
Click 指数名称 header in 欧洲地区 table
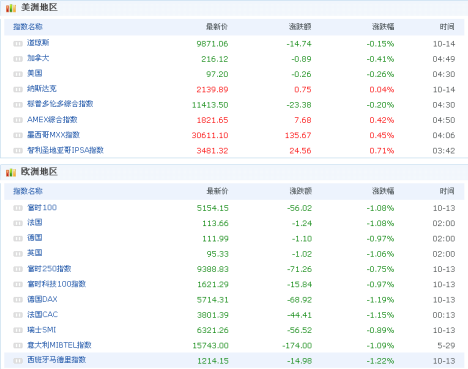28,191
